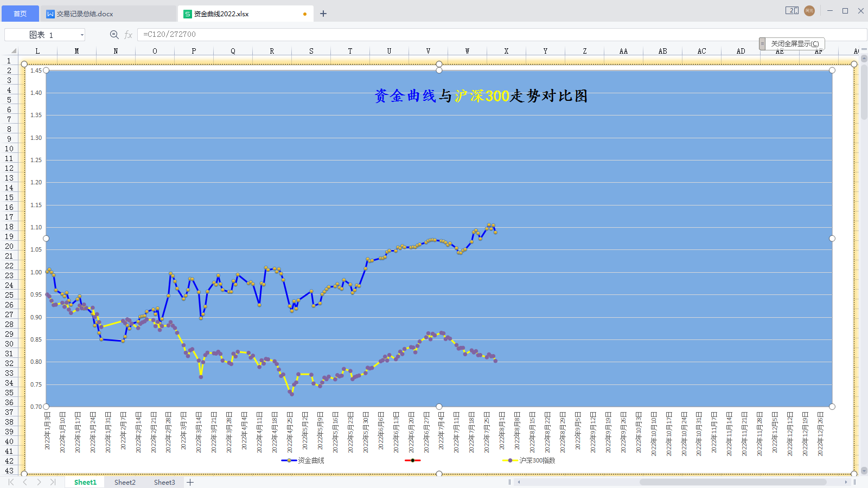Click the chart's top-right corner handle
Image resolution: width=868 pixels, height=488 pixels.
pos(854,64)
